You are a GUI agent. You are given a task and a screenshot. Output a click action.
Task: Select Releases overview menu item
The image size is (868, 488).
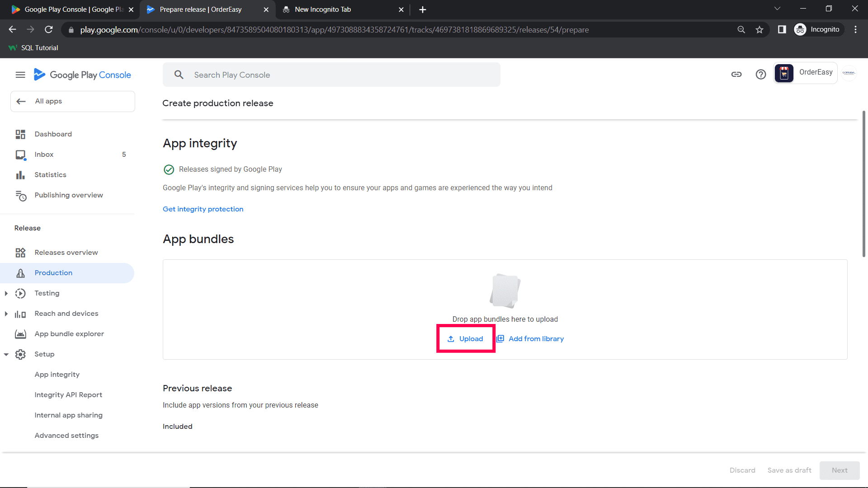(66, 253)
